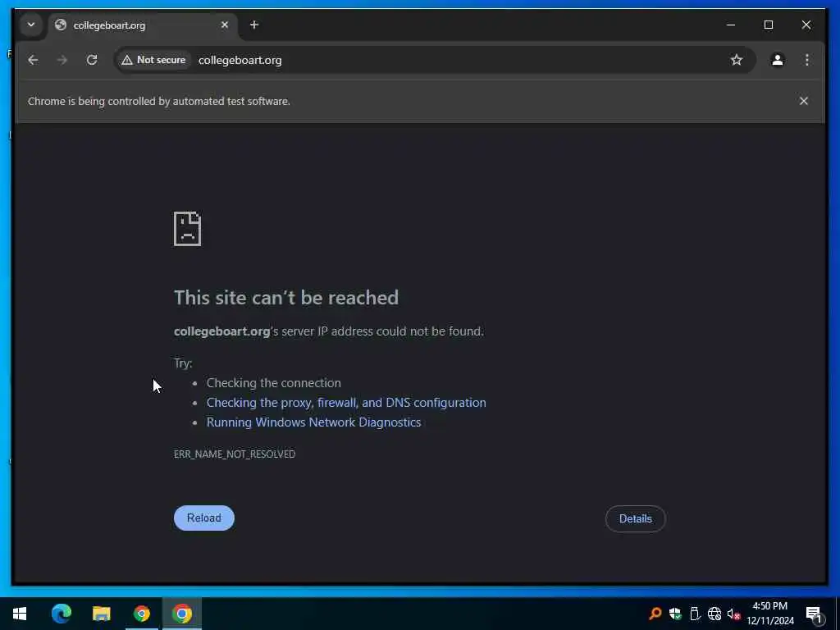Viewport: 840px width, 630px height.
Task: Open network status globe icon
Action: coord(714,614)
